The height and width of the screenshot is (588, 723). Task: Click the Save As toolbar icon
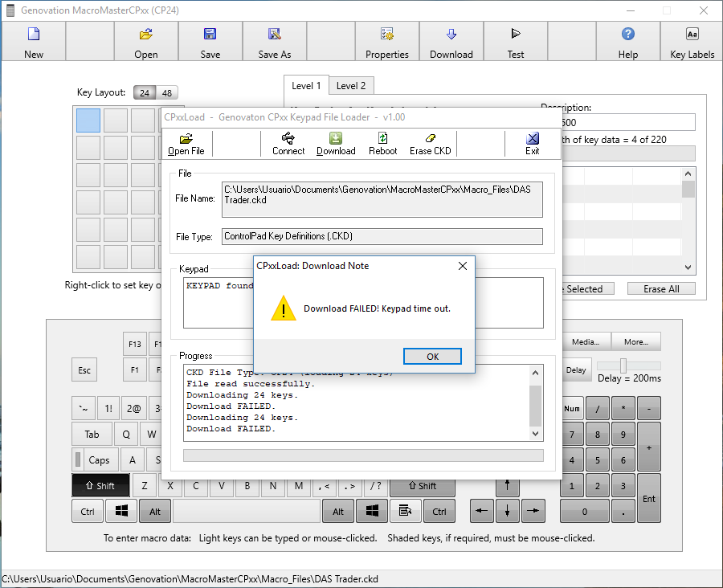coord(275,42)
